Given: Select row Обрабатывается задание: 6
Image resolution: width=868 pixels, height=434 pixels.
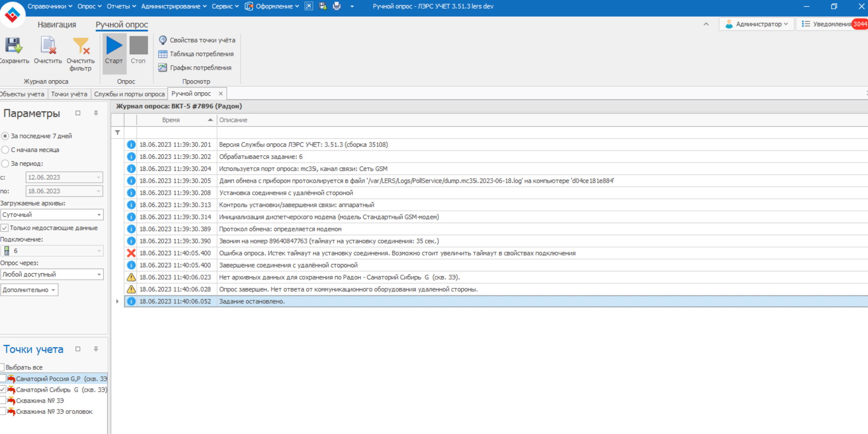Looking at the screenshot, I should [x=496, y=157].
